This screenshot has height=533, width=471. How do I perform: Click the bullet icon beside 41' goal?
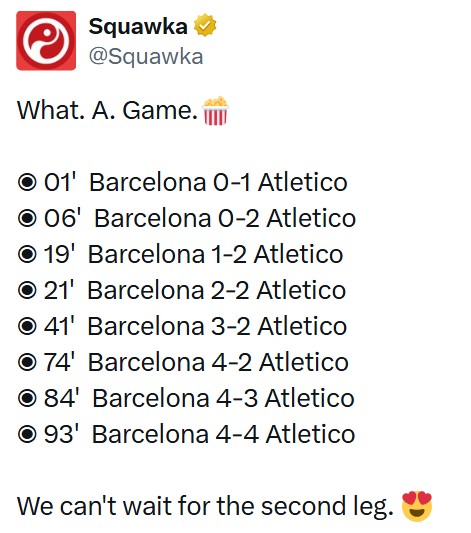27,326
